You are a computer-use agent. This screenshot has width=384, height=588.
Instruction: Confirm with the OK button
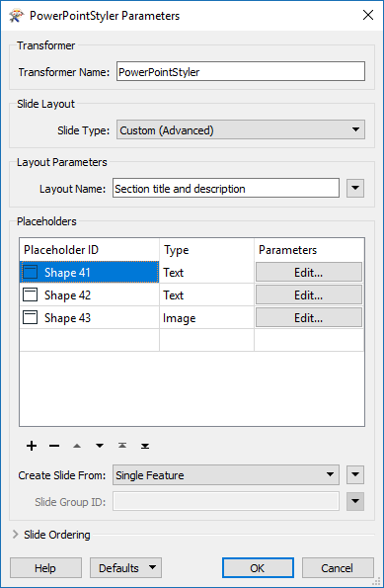258,568
